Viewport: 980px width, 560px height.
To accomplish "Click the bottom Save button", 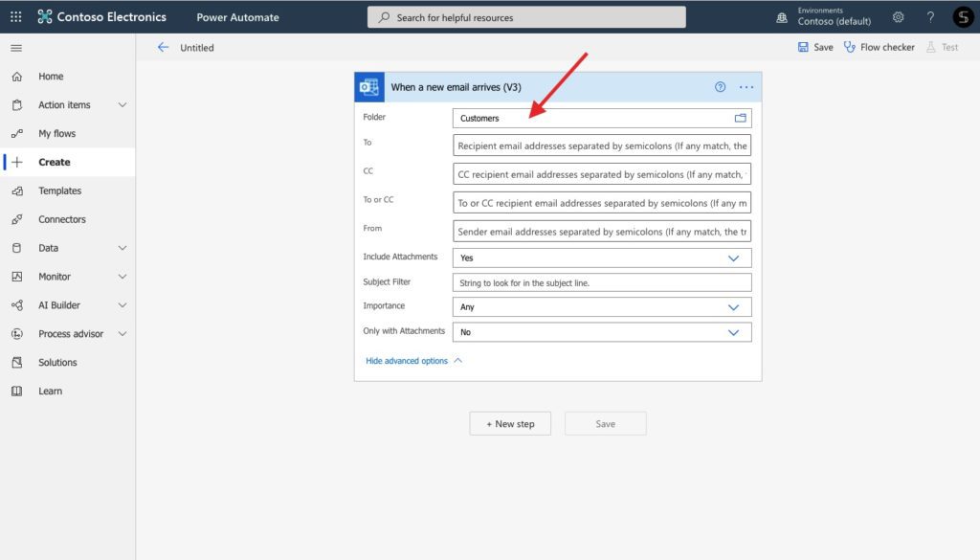I will pyautogui.click(x=605, y=424).
